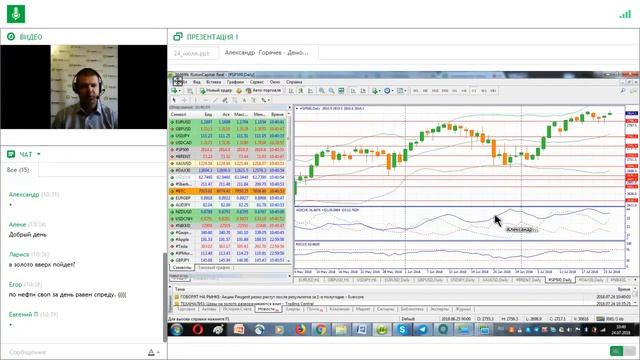Click market watch scroll down arrow
The width and height of the screenshot is (640, 360).
[x=289, y=260]
